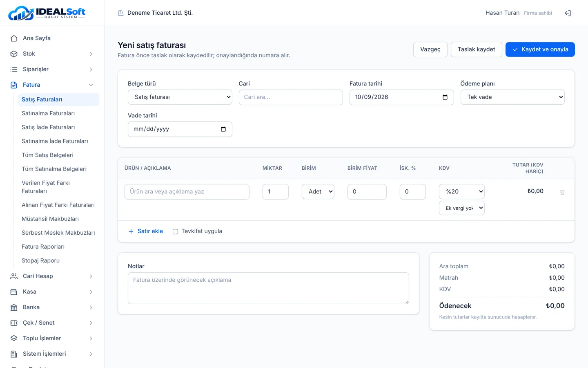Click the Siparişler list icon
This screenshot has width=588, height=368.
tap(14, 69)
